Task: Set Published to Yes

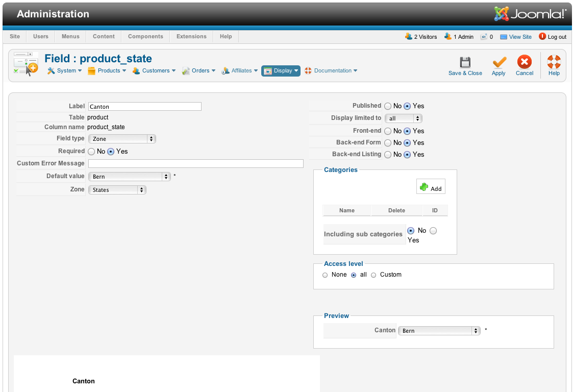Action: (x=407, y=106)
